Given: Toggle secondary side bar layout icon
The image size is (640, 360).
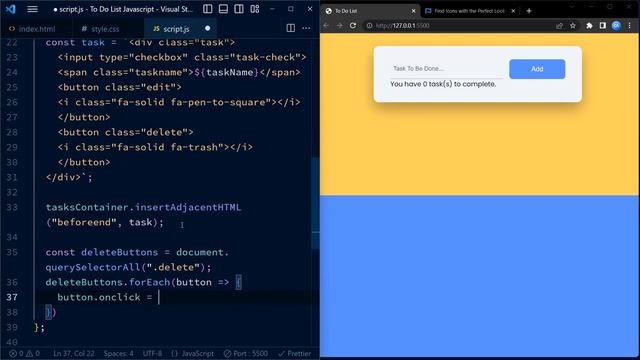Looking at the screenshot, I should [239, 9].
